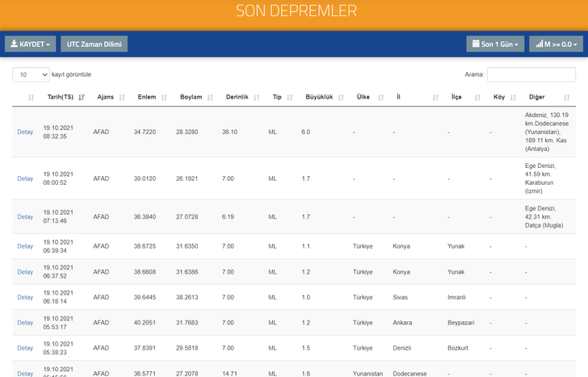
Task: Click sort arrows beside Derinlik header
Action: coord(257,98)
